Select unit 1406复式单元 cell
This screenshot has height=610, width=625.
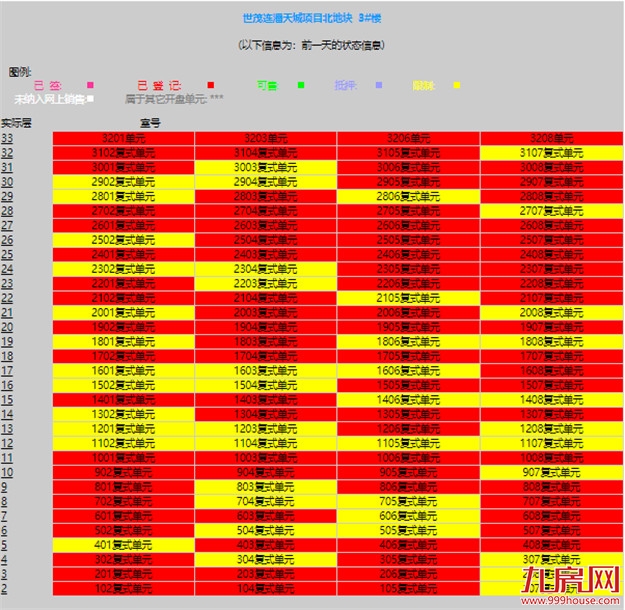[x=408, y=399]
